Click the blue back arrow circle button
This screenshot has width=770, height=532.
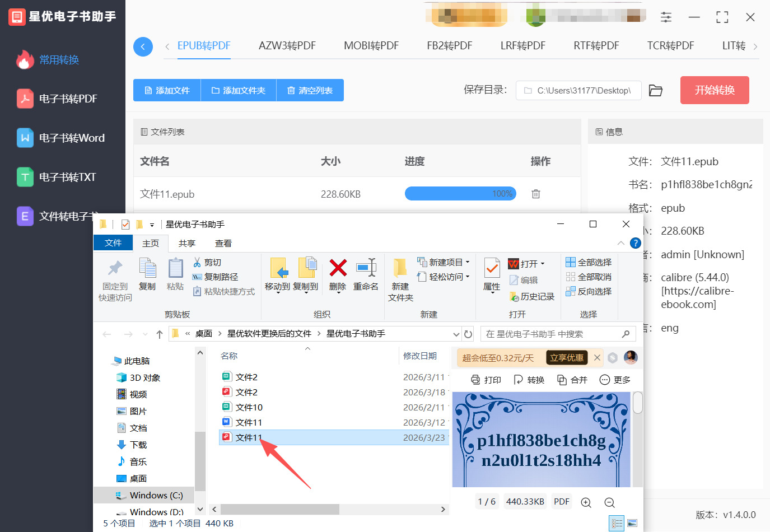pos(143,46)
